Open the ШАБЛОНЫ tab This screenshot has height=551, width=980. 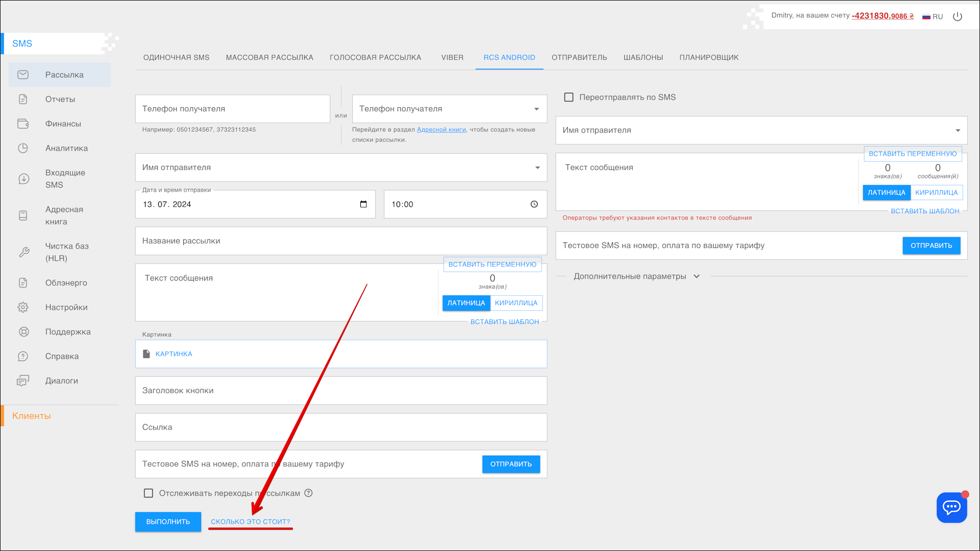[643, 57]
